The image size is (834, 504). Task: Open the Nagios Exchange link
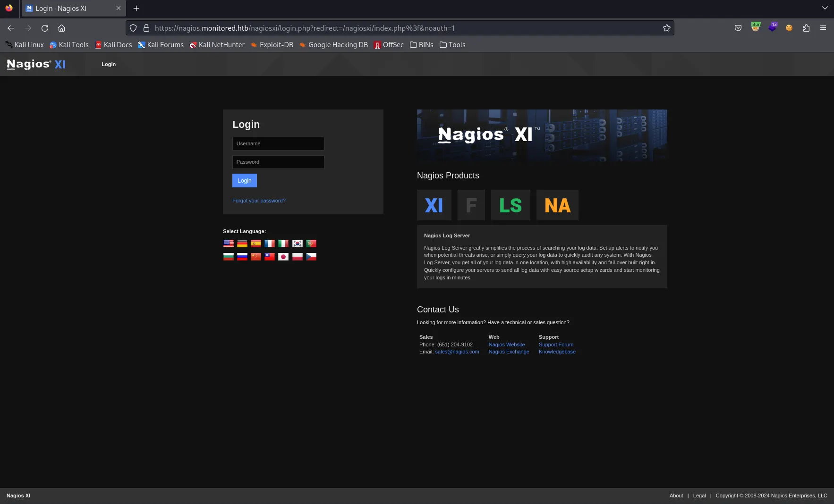tap(509, 352)
